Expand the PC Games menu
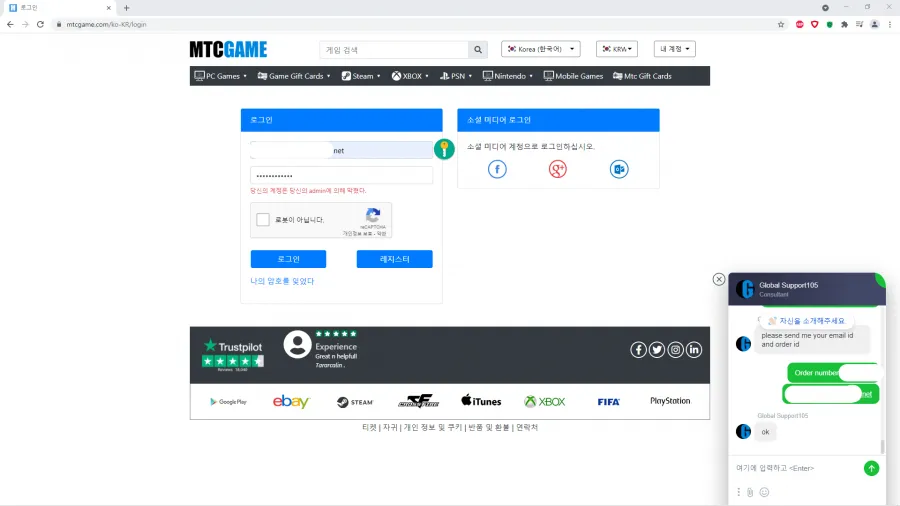 [x=220, y=76]
